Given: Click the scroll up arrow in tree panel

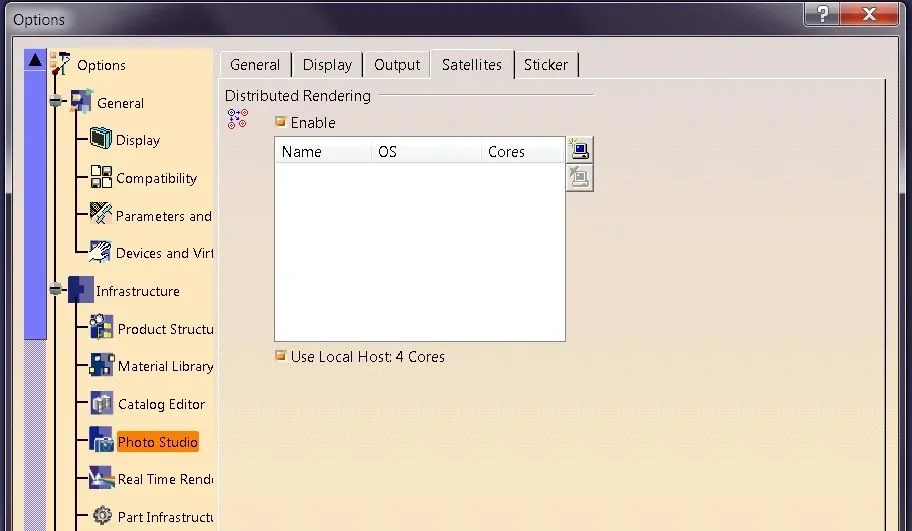Looking at the screenshot, I should click(35, 60).
